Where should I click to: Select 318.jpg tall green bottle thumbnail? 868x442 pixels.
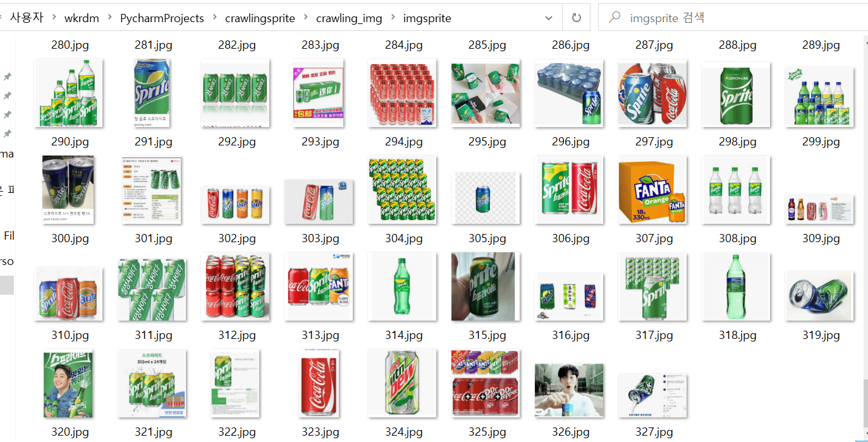point(736,287)
